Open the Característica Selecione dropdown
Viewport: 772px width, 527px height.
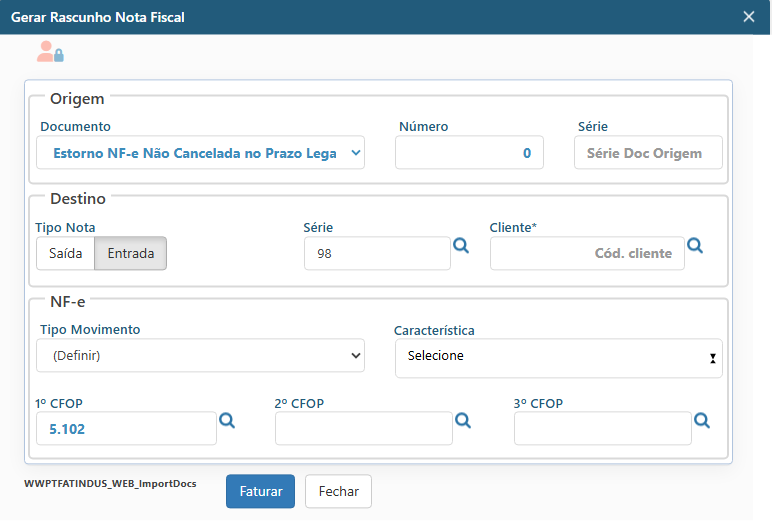(x=558, y=357)
